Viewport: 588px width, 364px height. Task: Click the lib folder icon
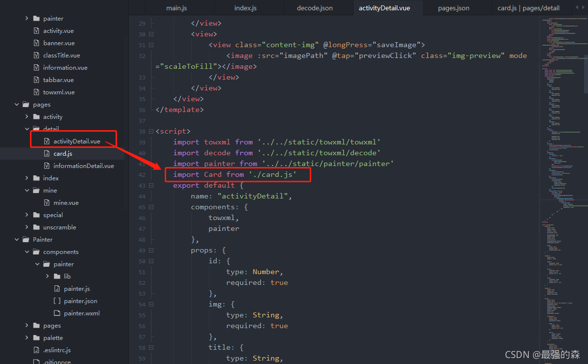57,276
